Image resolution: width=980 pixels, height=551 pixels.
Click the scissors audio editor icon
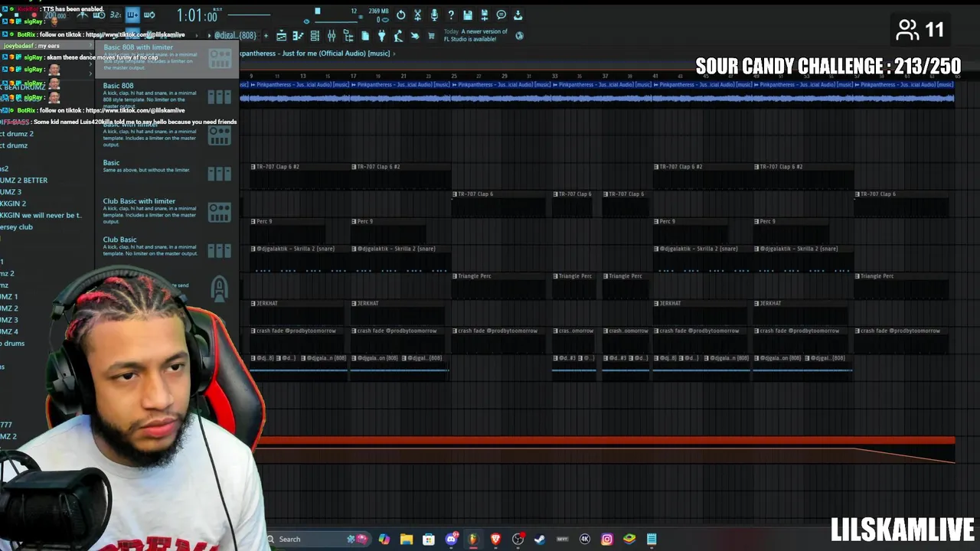417,15
